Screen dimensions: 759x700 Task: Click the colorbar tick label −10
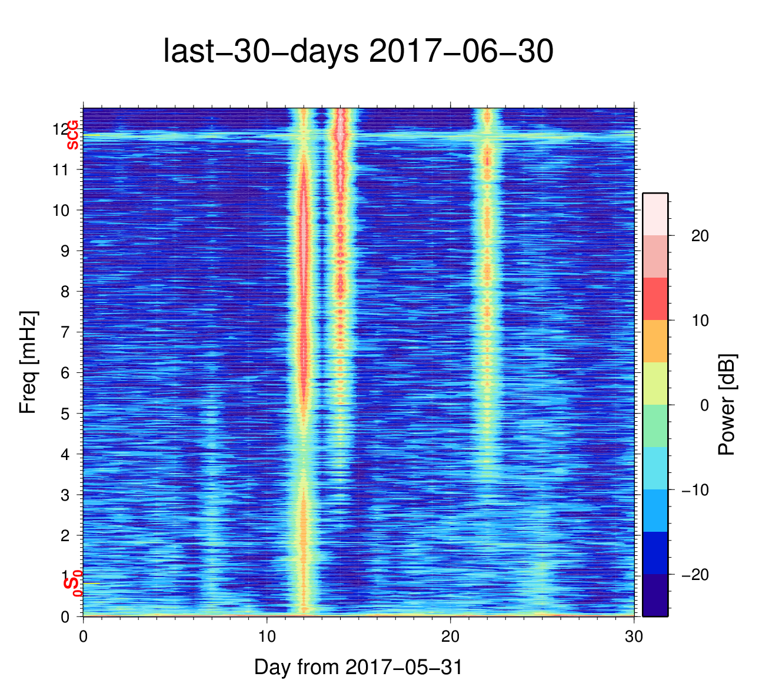(695, 490)
